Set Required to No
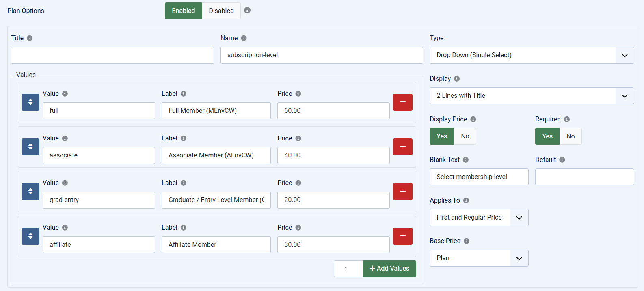644x291 pixels. pos(571,136)
